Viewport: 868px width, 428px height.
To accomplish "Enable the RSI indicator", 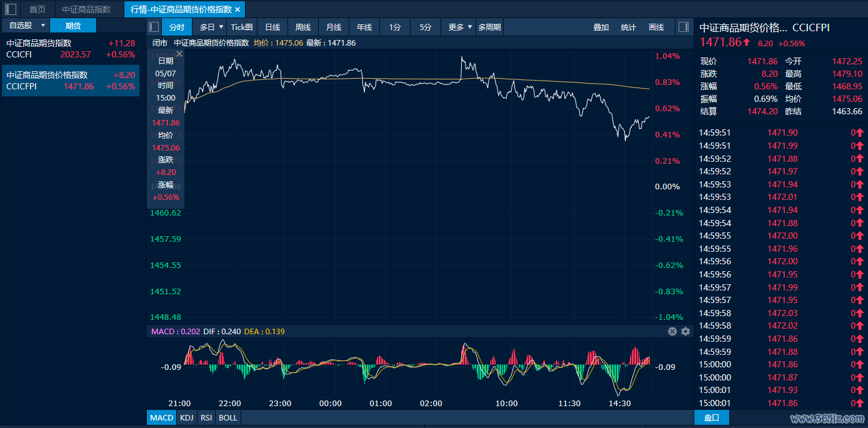I will (206, 417).
